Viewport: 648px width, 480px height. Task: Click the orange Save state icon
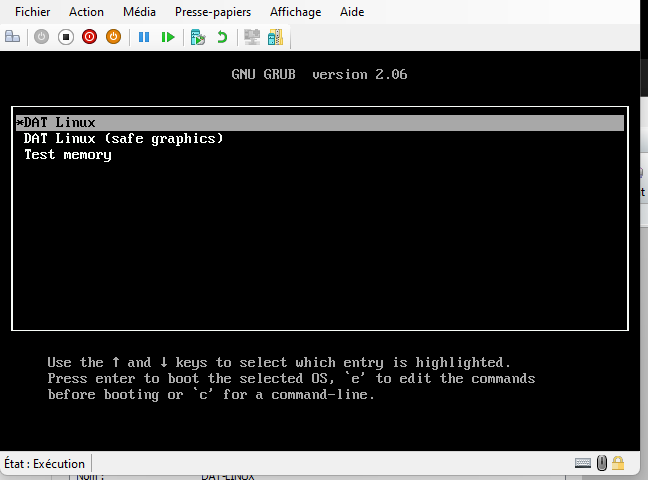point(113,37)
